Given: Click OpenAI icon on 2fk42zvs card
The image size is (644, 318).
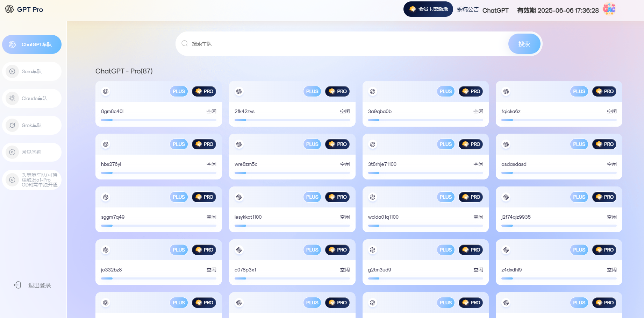Looking at the screenshot, I should 239,91.
